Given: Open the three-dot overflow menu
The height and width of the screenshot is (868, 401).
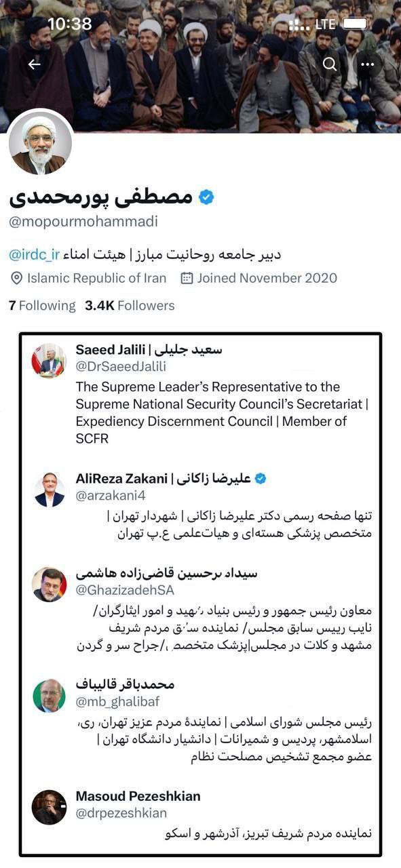Looking at the screenshot, I should point(367,64).
